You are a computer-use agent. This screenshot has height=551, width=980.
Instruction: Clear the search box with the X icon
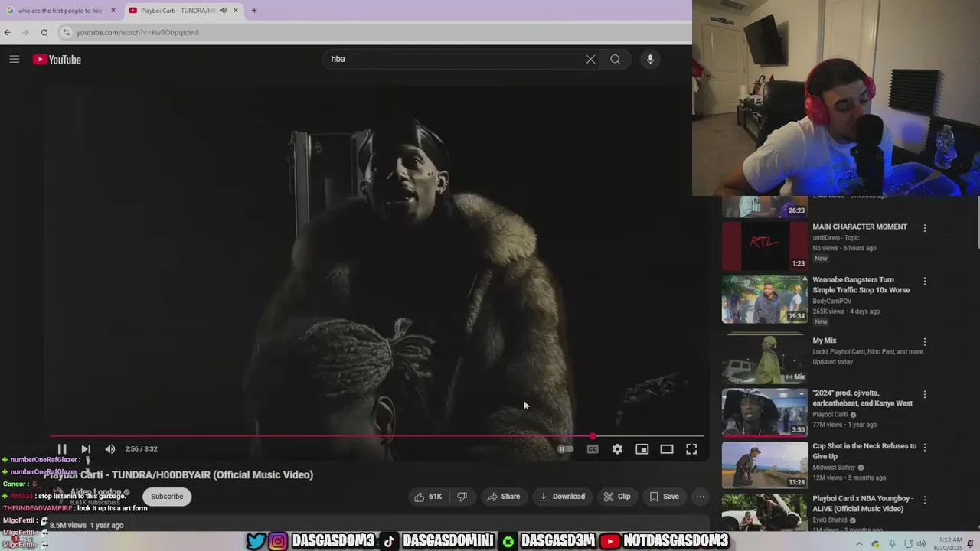(590, 59)
